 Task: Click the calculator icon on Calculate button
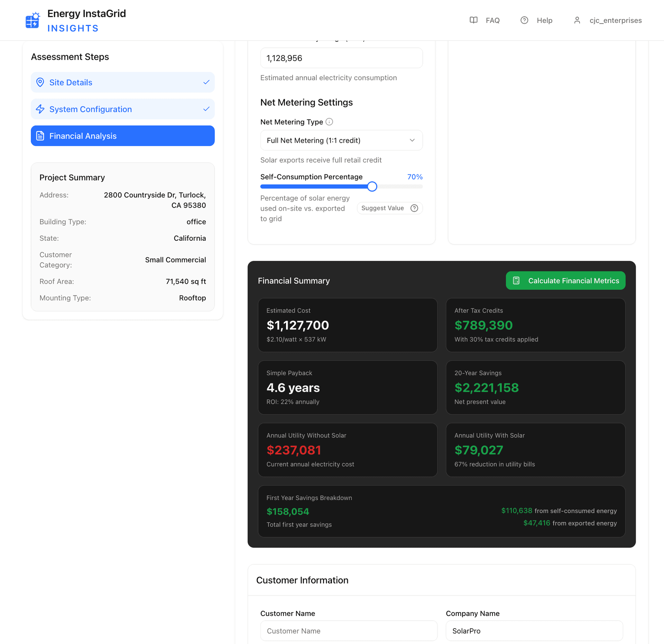click(516, 280)
